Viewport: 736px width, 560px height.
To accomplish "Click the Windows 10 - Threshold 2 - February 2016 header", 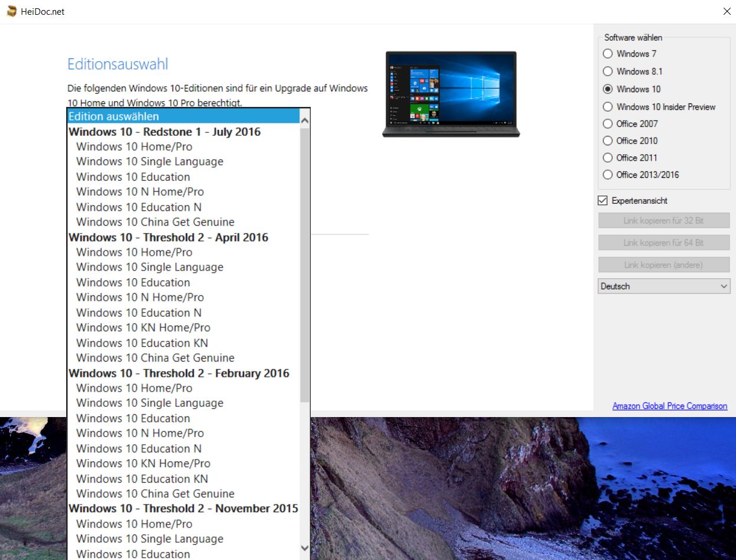I will click(x=179, y=373).
